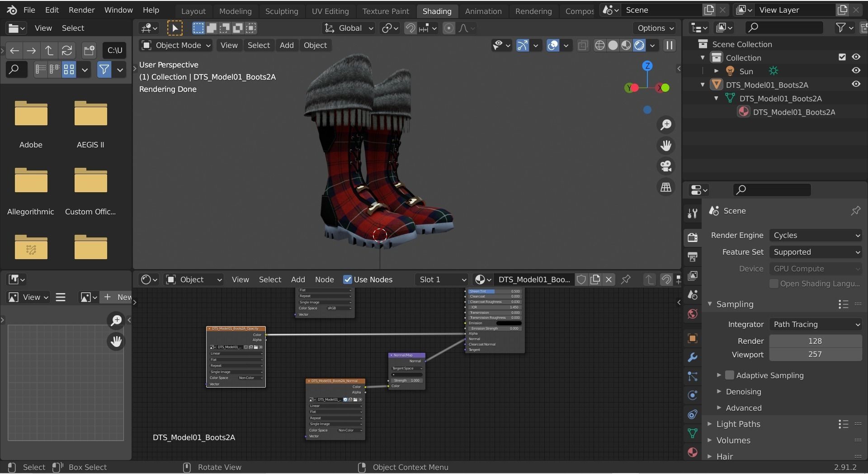Open the node editor Node menu
Viewport: 868px width, 474px height.
(324, 280)
